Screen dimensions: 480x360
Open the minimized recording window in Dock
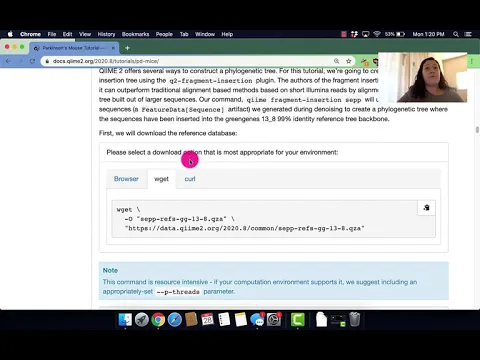(338, 320)
